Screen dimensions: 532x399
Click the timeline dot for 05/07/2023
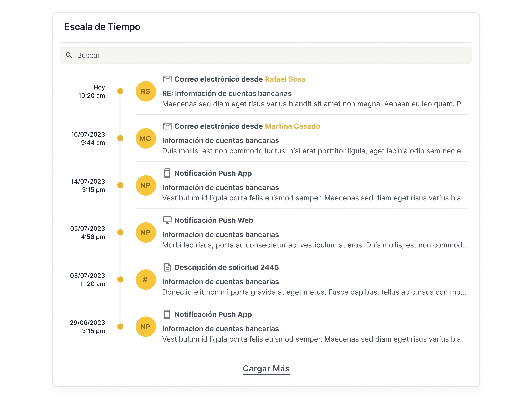tap(120, 232)
